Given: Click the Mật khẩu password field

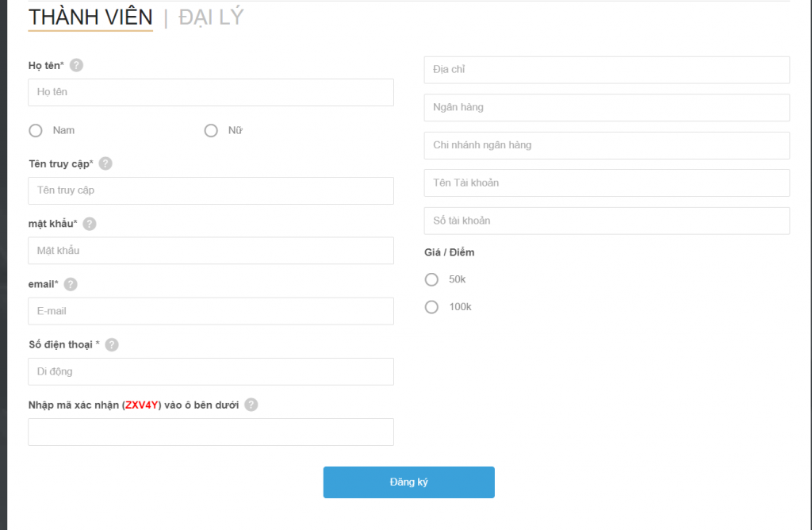Looking at the screenshot, I should click(x=211, y=251).
